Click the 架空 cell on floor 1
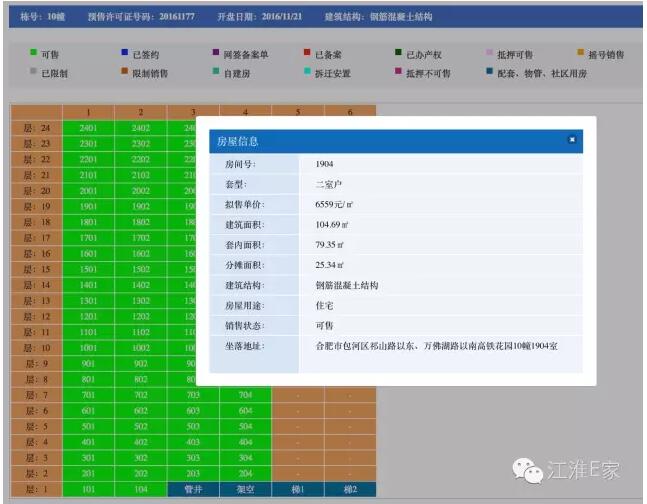 [244, 489]
